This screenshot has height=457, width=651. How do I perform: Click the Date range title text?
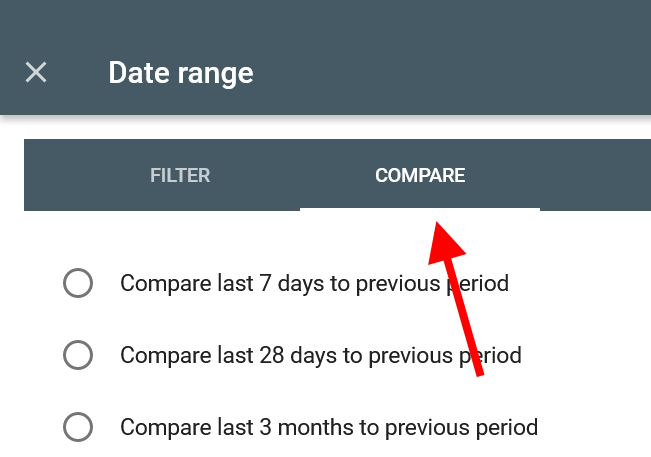click(x=181, y=73)
